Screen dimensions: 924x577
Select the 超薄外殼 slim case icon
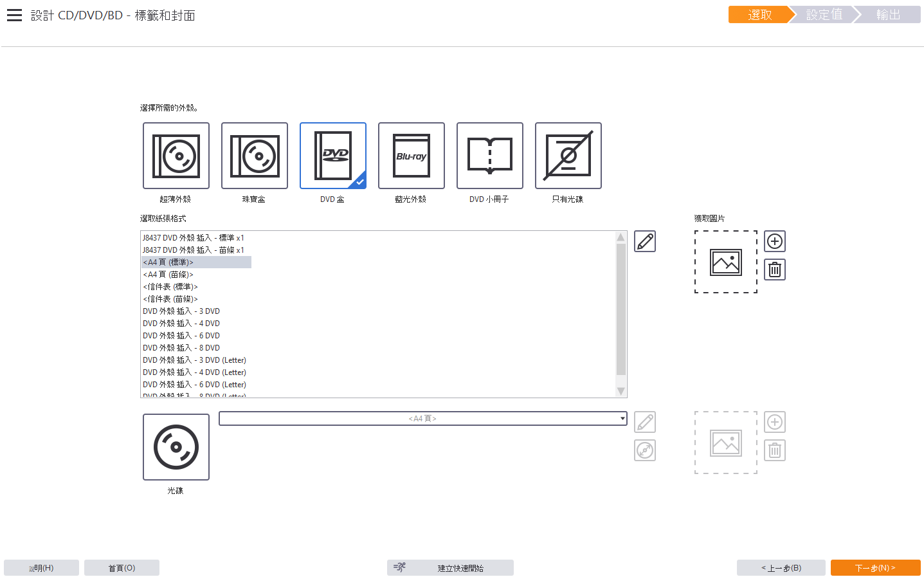[176, 156]
